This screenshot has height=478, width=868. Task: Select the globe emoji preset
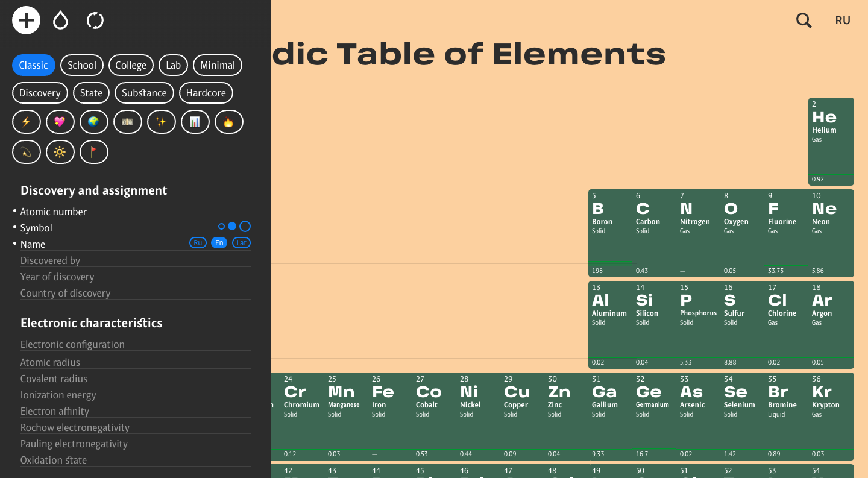click(93, 122)
